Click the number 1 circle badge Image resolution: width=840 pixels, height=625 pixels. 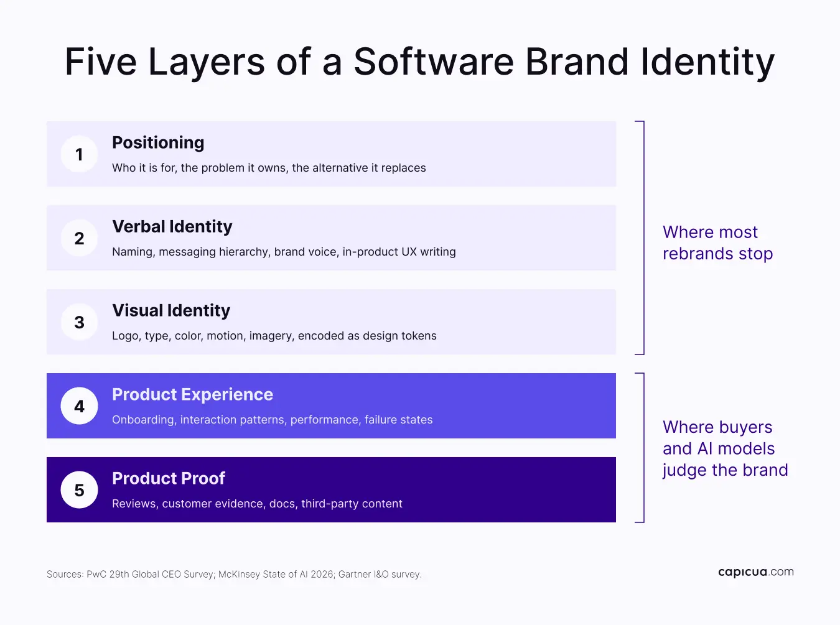(x=79, y=154)
